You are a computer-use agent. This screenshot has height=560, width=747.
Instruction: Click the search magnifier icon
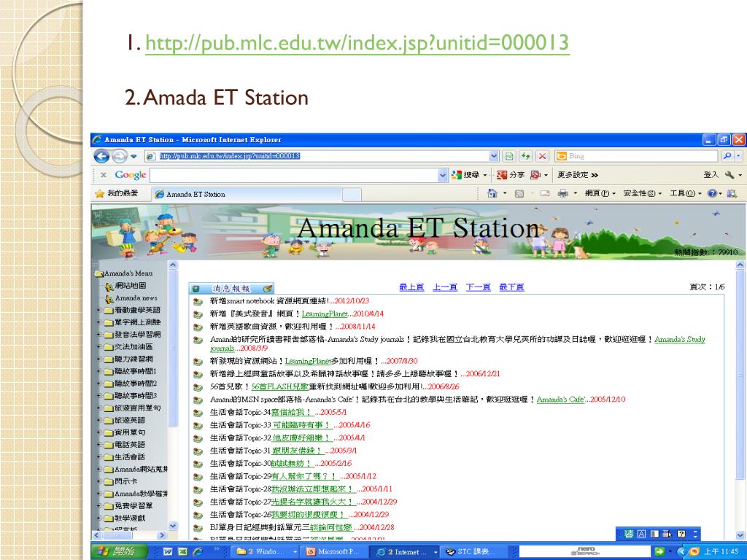(x=727, y=156)
